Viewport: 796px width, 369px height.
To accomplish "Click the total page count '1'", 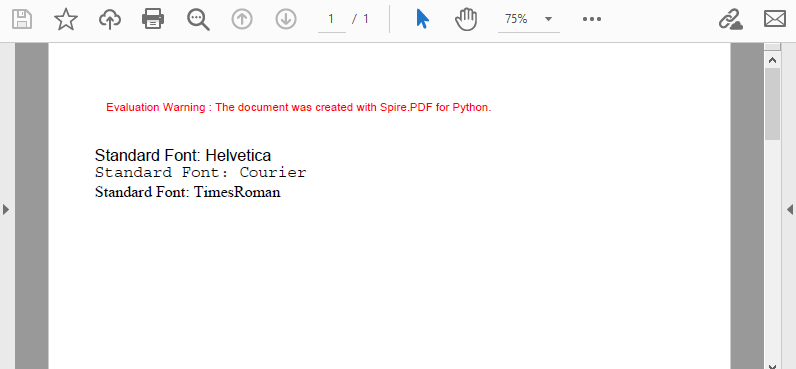I will 366,19.
